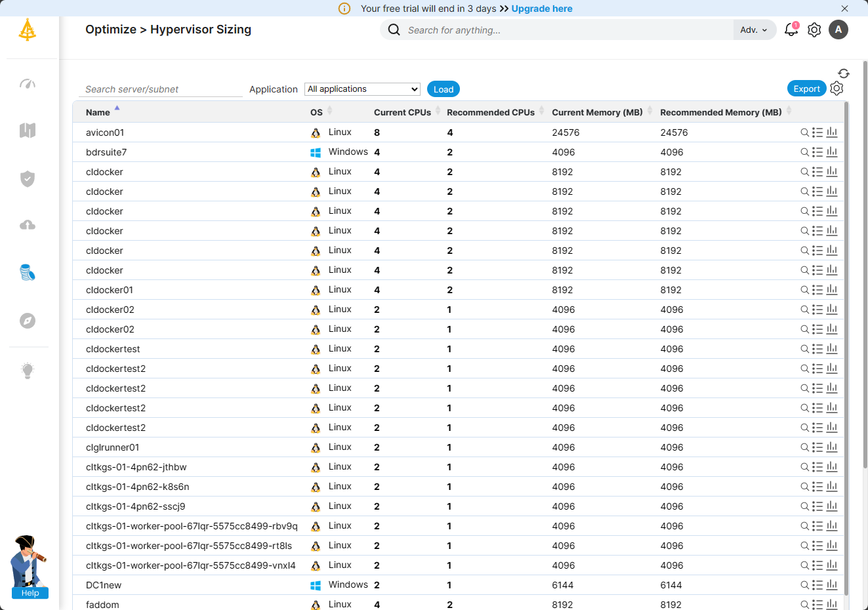Image resolution: width=868 pixels, height=610 pixels.
Task: Click the lightbulb sidebar icon
Action: (28, 371)
